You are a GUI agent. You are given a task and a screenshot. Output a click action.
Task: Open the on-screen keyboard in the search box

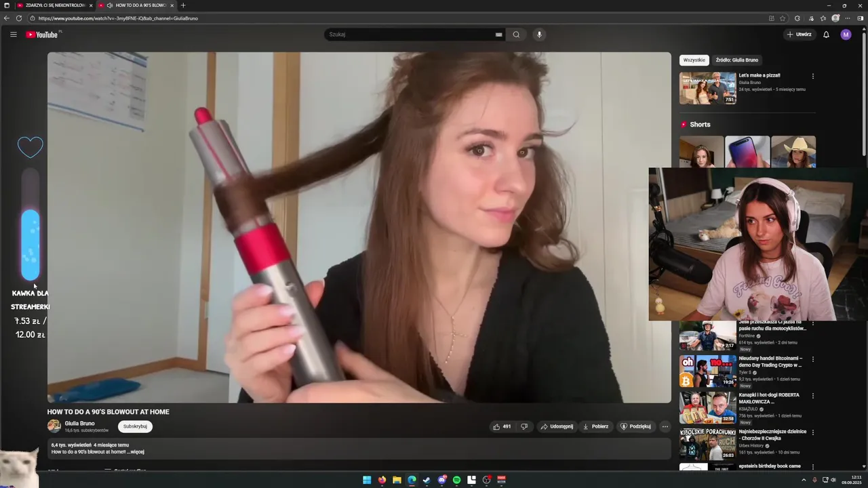click(x=499, y=35)
